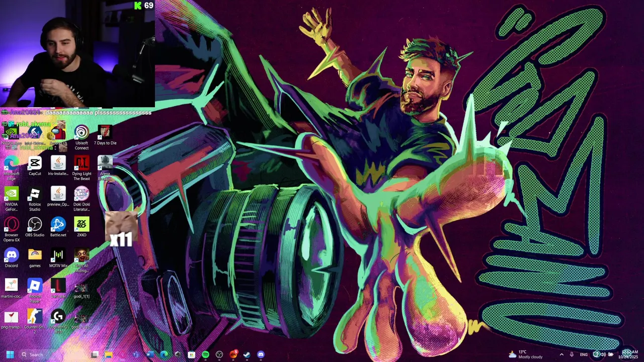The image size is (644, 362).
Task: Switch to Discord in the taskbar
Action: (261, 354)
